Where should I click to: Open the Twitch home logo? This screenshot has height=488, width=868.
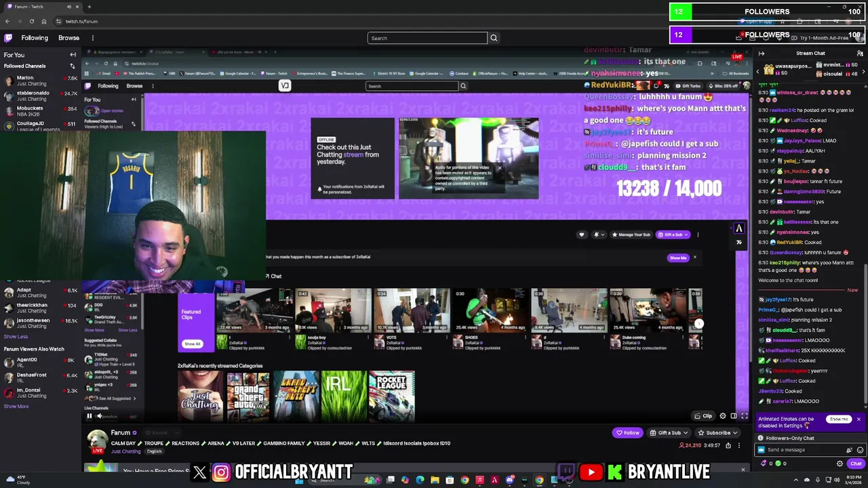click(8, 38)
